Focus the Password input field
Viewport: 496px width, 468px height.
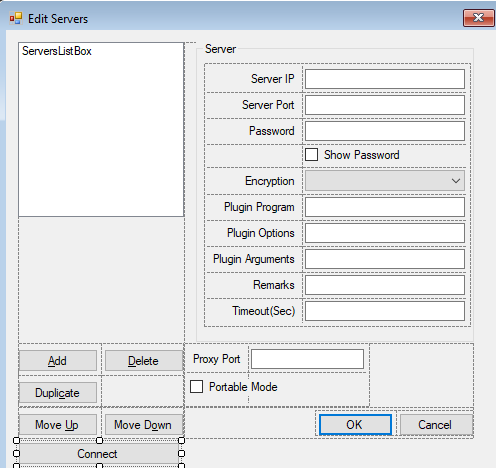click(x=385, y=131)
